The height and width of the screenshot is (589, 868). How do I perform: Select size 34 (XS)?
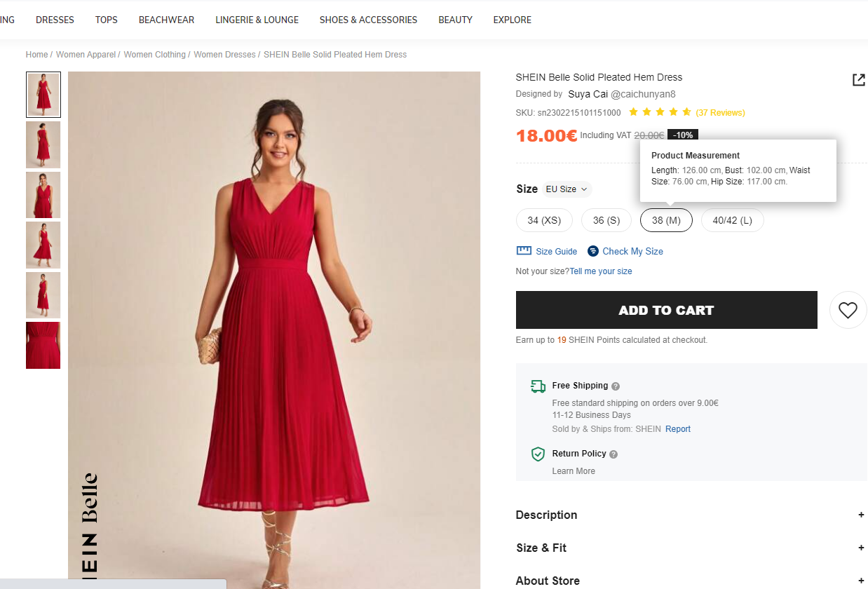[x=544, y=220]
